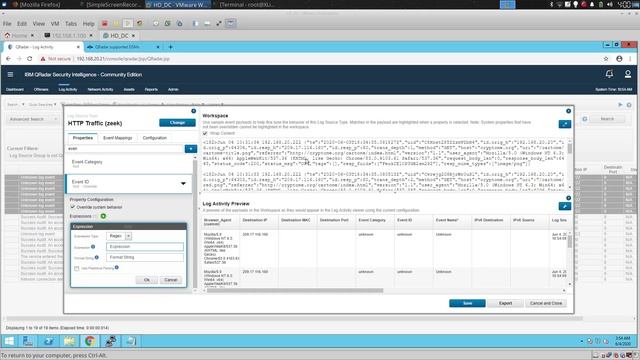Viewport: 640px width, 360px height.
Task: Click the VMware full screen toolbar icon
Action: click(219, 24)
